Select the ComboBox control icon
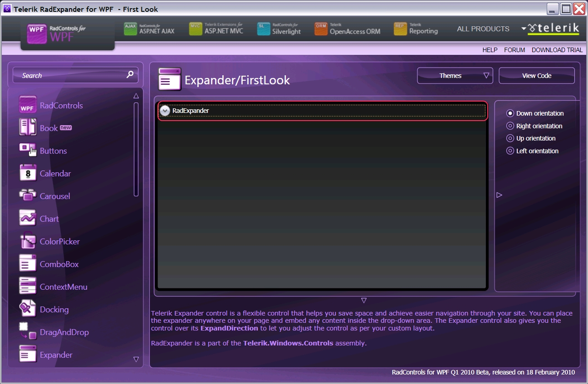Screen dimensions: 588x384 pyautogui.click(x=28, y=264)
